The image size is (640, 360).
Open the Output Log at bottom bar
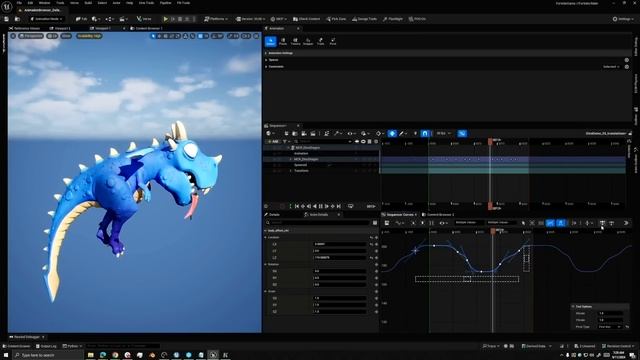tap(46, 346)
